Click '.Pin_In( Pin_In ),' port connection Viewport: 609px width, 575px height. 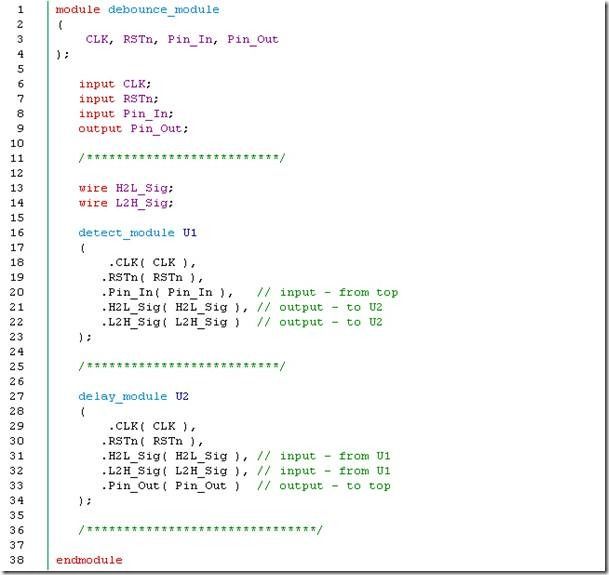pos(167,292)
